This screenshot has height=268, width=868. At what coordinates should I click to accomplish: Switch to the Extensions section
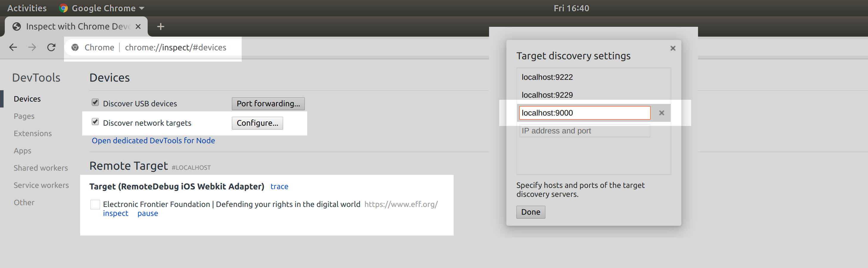[x=33, y=133]
